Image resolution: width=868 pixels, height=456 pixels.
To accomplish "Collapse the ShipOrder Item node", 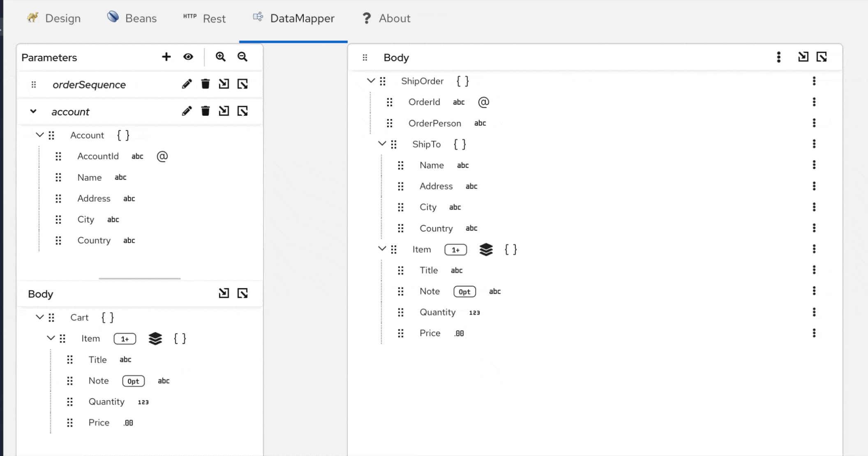I will [x=382, y=249].
